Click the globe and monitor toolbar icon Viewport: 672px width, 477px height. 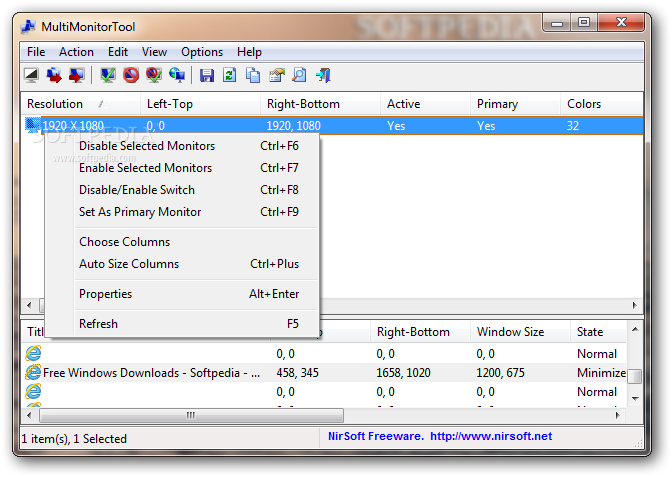177,75
